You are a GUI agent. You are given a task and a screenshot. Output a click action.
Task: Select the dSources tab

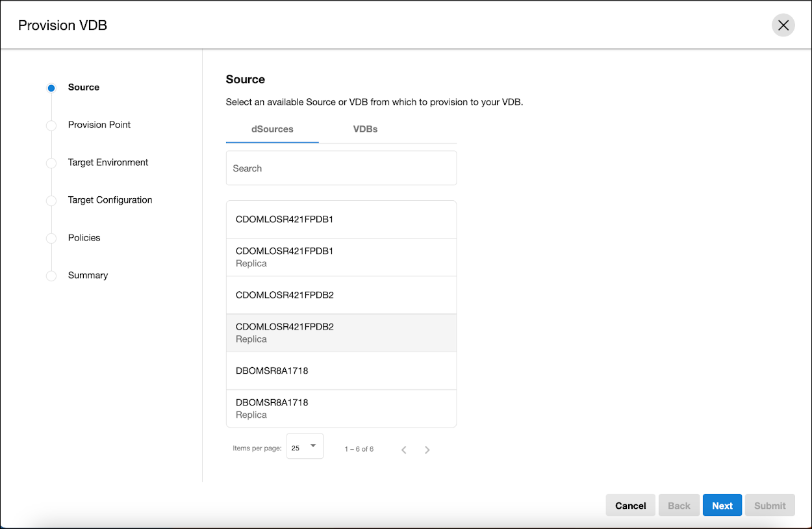272,129
